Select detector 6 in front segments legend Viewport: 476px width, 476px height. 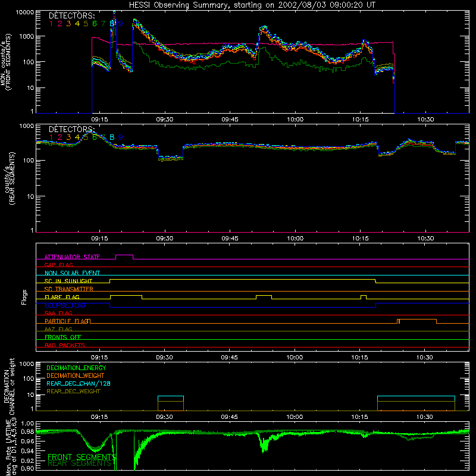coord(95,23)
